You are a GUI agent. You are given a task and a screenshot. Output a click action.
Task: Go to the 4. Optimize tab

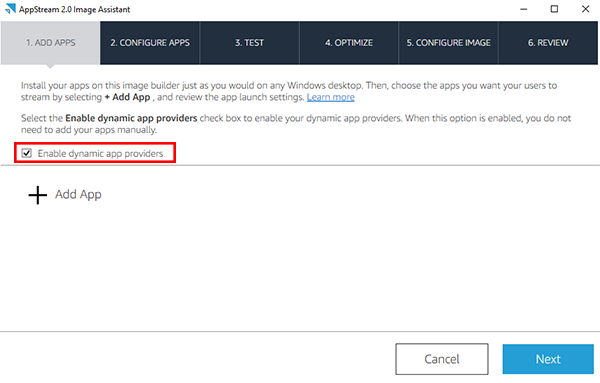(x=349, y=42)
